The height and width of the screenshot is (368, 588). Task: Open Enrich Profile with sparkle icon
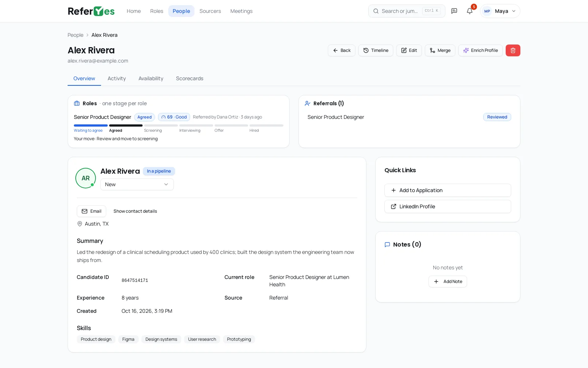click(480, 50)
